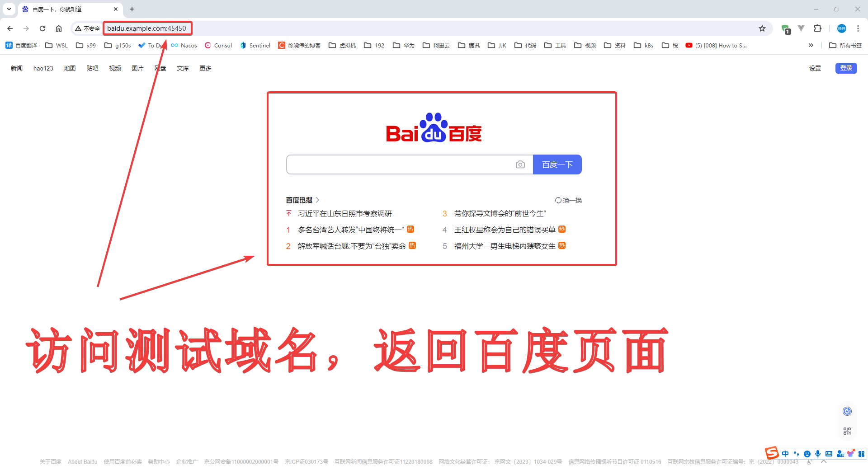Open hot search 习近平在山东日照市考察调研
868x470 pixels.
point(345,213)
